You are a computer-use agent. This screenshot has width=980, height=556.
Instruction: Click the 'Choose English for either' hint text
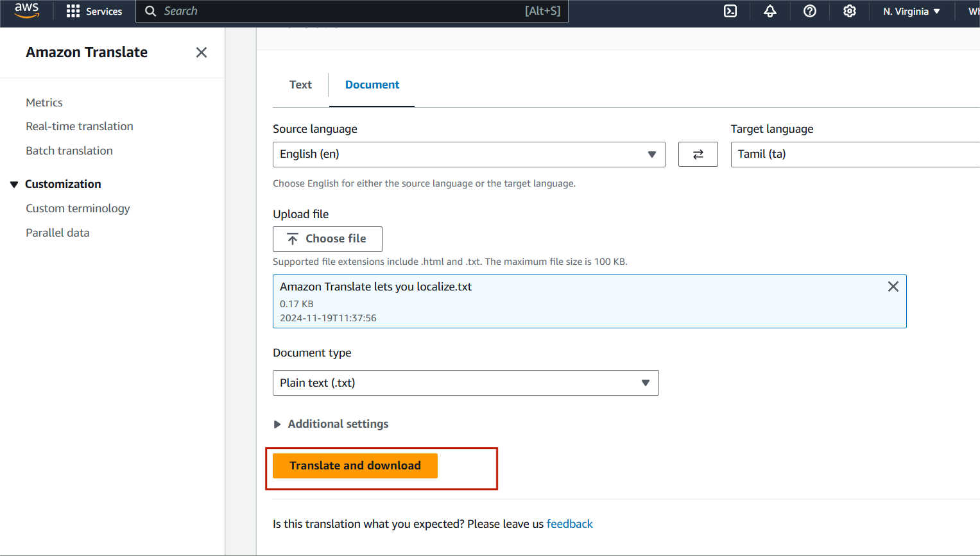pos(424,183)
